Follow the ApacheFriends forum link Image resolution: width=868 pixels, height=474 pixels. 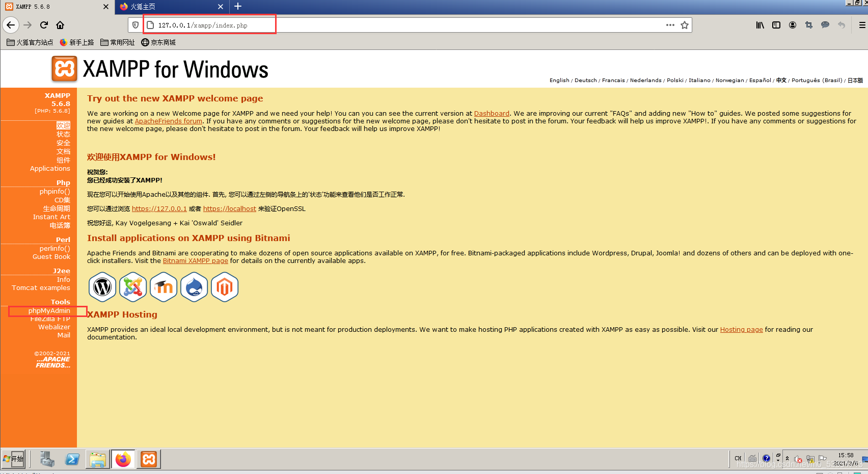[x=168, y=121]
